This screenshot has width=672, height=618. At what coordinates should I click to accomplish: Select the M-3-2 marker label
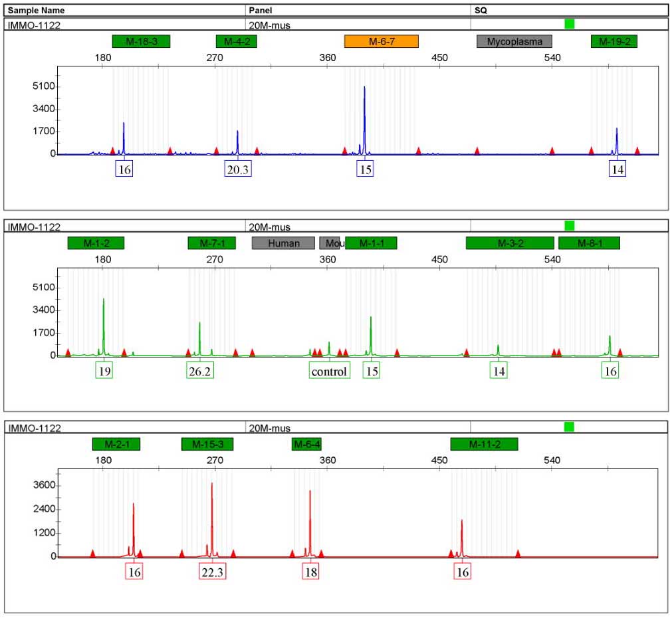point(510,243)
